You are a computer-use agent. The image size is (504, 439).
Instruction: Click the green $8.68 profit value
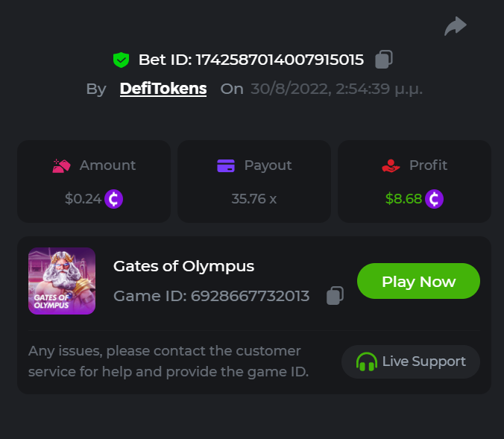pos(403,199)
